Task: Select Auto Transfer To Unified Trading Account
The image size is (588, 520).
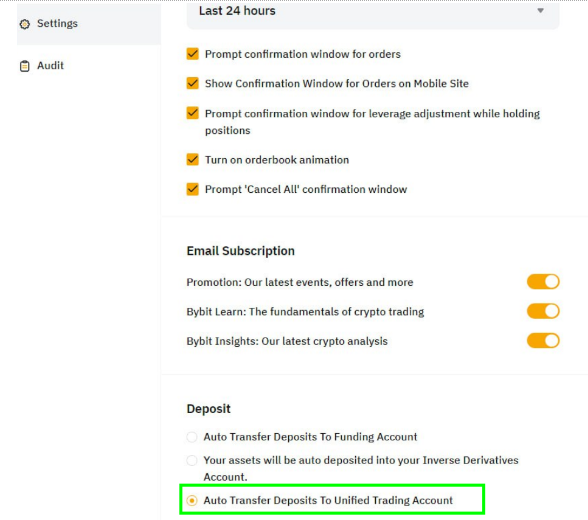Action: (x=192, y=501)
